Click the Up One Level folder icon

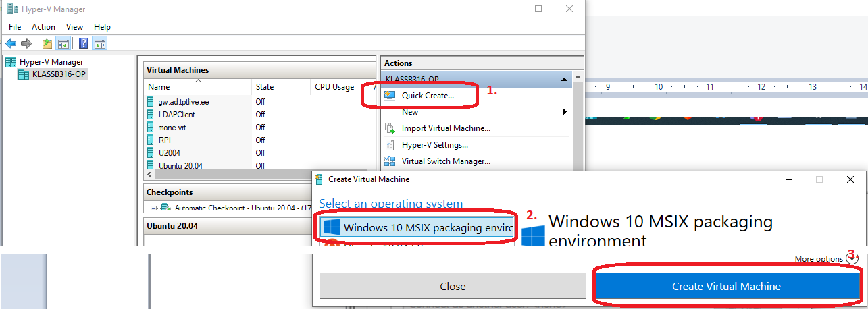(47, 44)
